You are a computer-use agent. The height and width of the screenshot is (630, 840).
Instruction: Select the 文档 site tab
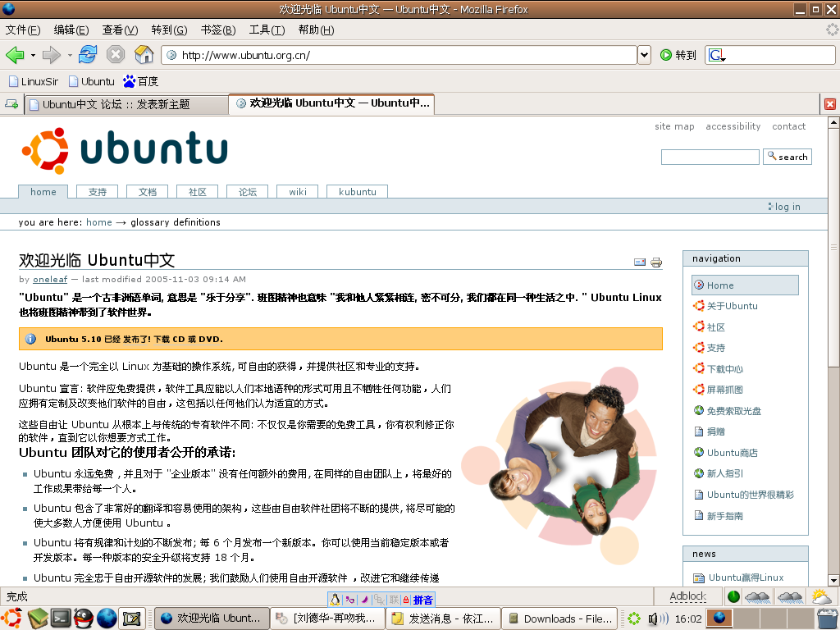click(148, 192)
